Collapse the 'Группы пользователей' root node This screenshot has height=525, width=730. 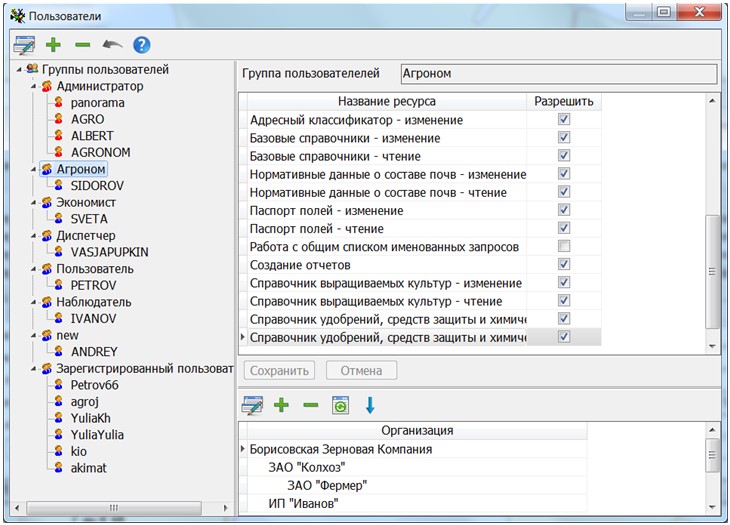[19, 70]
